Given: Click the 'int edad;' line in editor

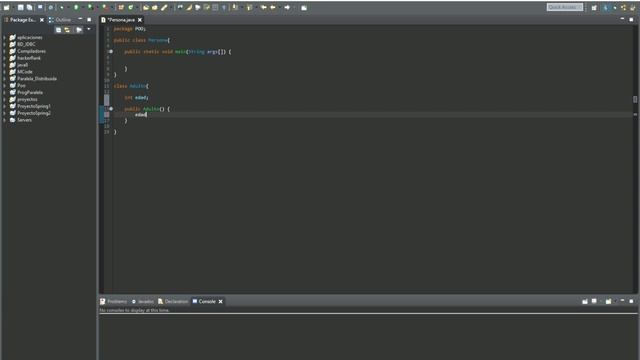Looking at the screenshot, I should click(136, 98).
